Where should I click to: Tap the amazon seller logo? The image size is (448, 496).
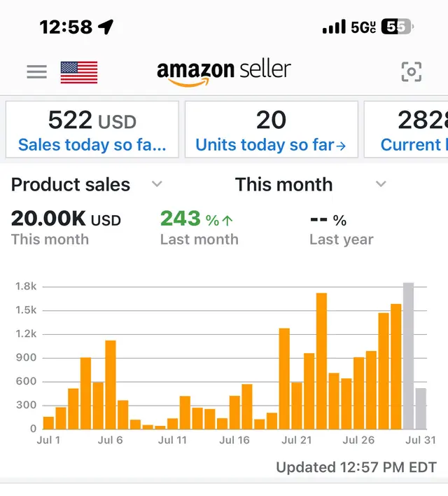tap(224, 72)
